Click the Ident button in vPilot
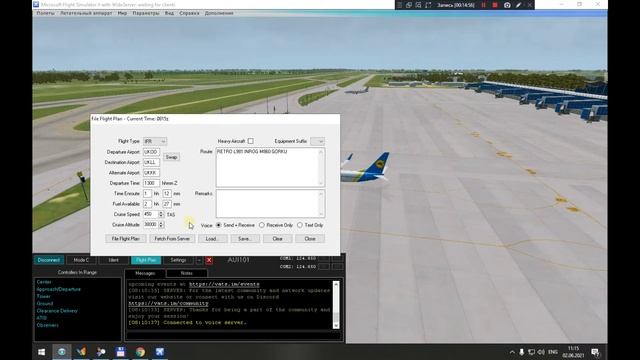 113,260
